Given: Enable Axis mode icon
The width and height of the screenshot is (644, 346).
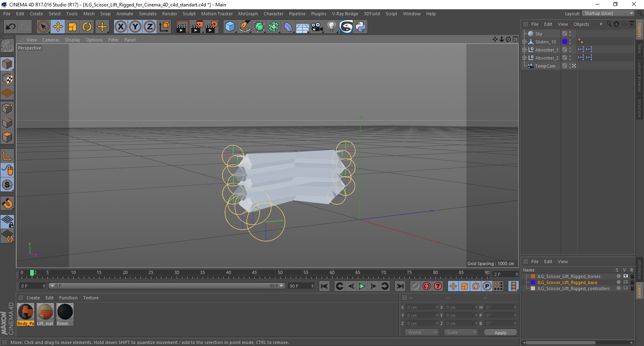Looking at the screenshot, I should [7, 156].
